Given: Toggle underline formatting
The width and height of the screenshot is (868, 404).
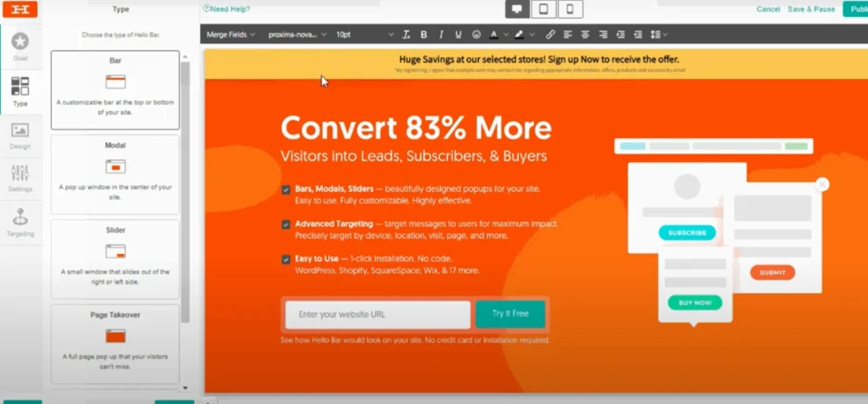Looking at the screenshot, I should (x=459, y=35).
